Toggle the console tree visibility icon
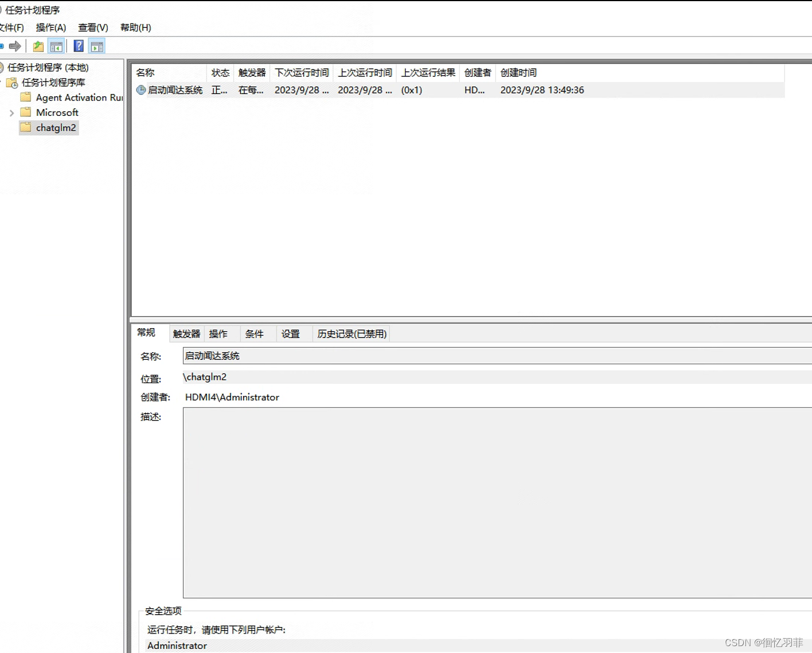 click(56, 46)
